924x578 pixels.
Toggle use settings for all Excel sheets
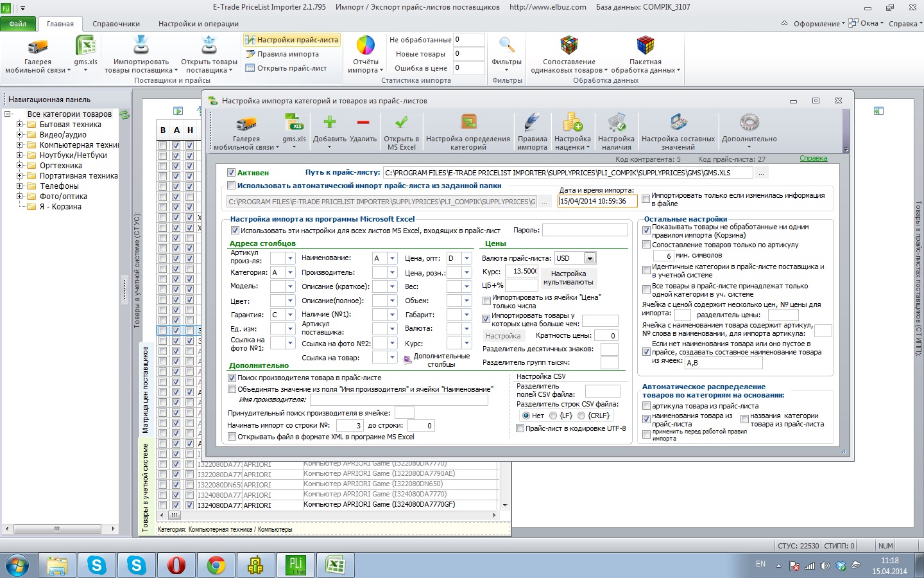[235, 231]
